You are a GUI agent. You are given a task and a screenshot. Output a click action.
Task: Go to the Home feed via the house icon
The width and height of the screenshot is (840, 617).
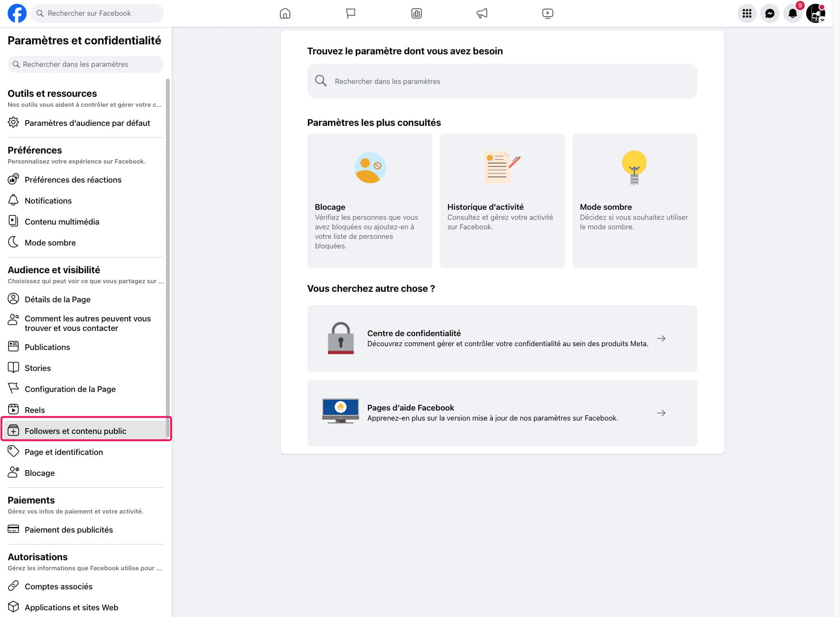click(285, 13)
